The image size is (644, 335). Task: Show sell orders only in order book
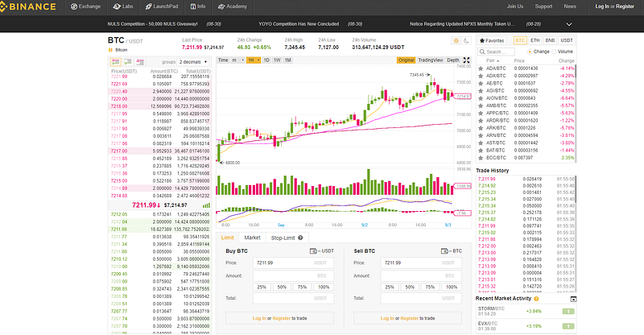(140, 62)
